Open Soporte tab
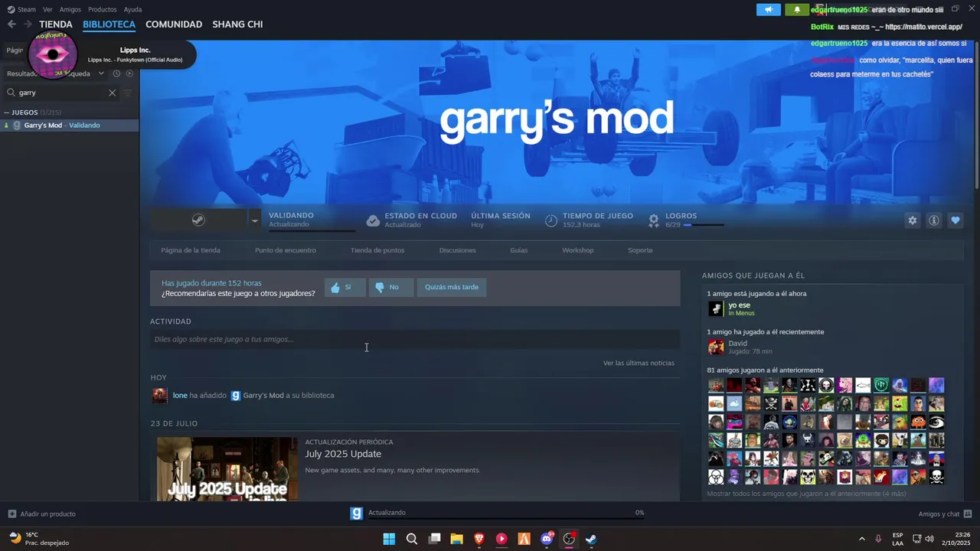Viewport: 980px width, 551px height. [x=640, y=250]
